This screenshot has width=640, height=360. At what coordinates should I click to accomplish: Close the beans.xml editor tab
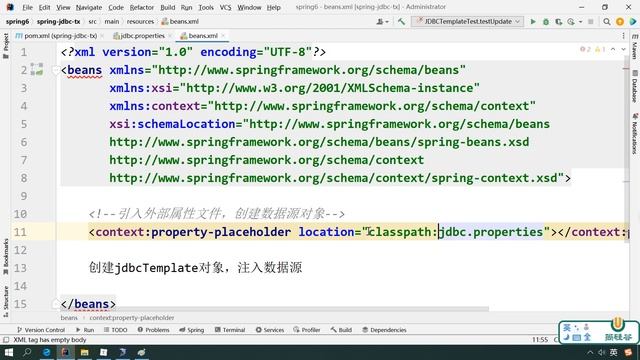coord(223,36)
